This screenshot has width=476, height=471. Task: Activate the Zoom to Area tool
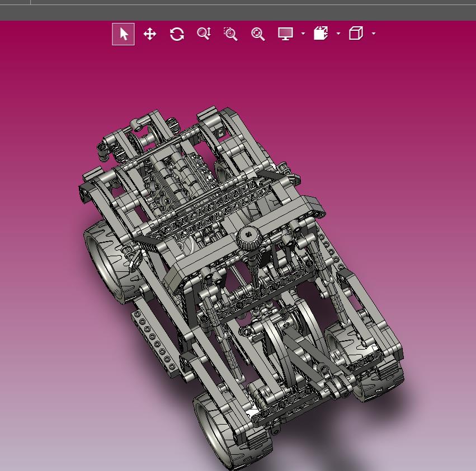pos(230,34)
